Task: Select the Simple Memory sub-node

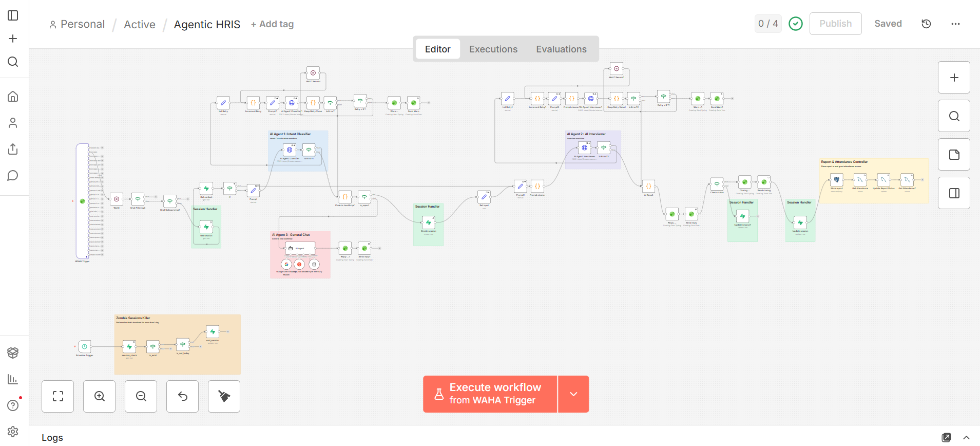Action: (314, 264)
